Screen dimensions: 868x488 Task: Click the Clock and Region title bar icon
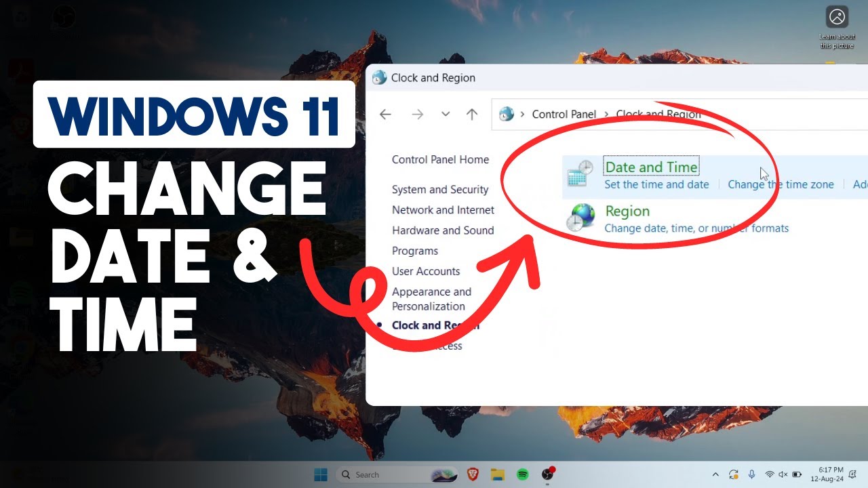[x=380, y=77]
